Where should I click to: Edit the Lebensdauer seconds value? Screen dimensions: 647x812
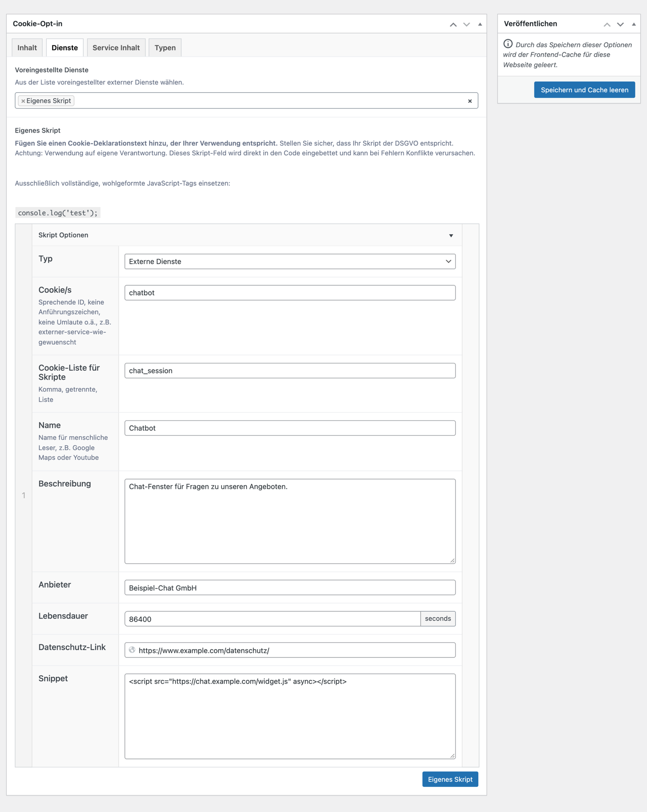point(272,619)
